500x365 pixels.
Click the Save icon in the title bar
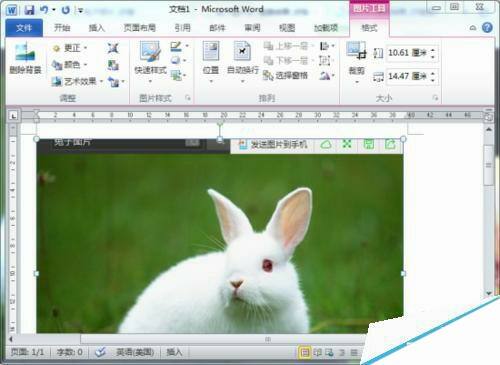29,10
